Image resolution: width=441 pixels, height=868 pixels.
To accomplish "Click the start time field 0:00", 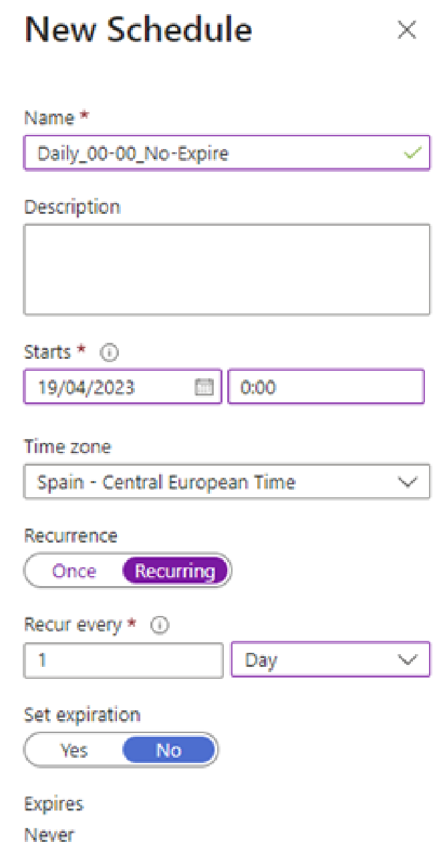I will [x=325, y=387].
